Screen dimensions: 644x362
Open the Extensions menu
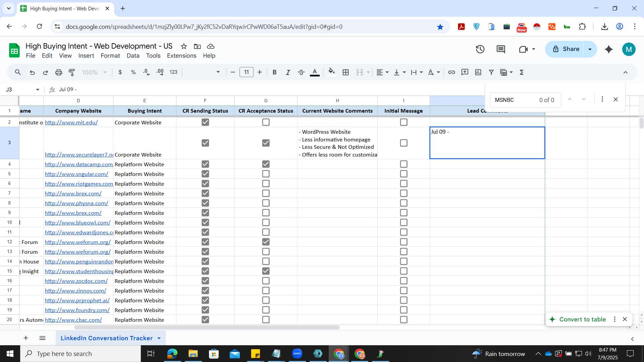click(181, 56)
